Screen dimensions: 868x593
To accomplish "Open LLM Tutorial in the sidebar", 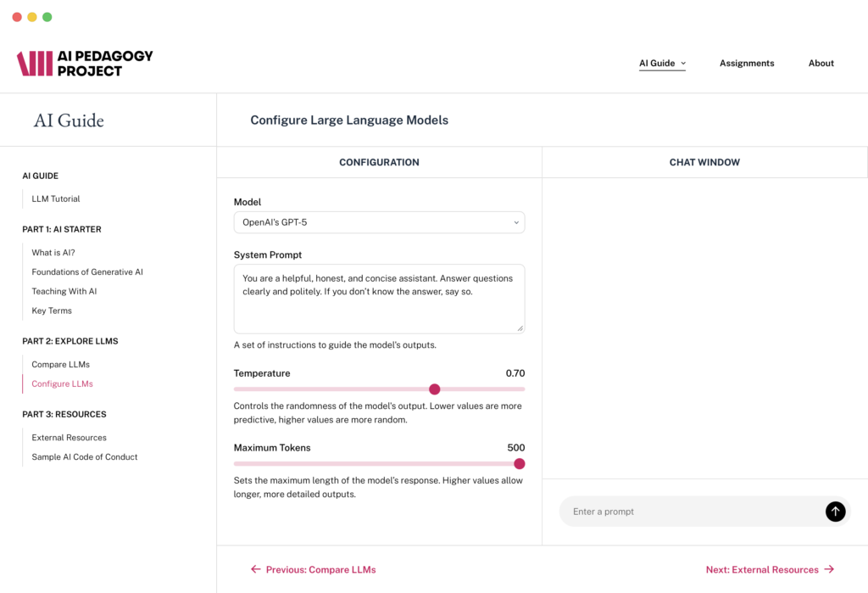I will (x=56, y=199).
